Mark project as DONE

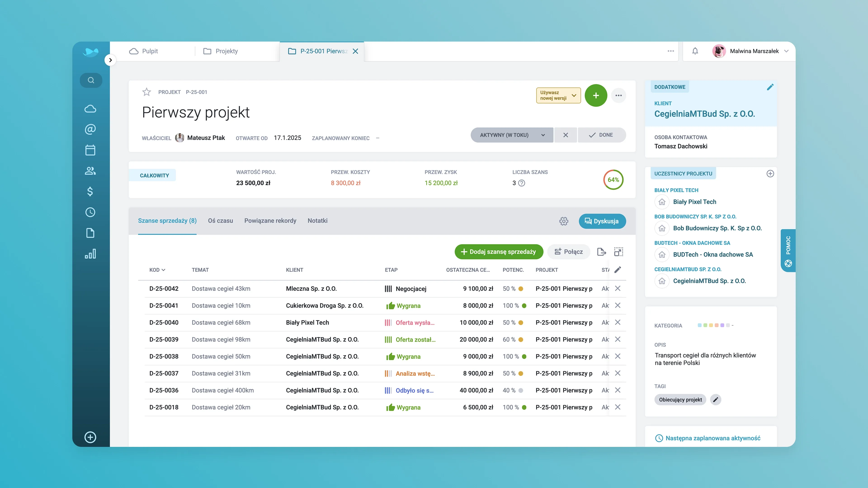[x=601, y=135]
